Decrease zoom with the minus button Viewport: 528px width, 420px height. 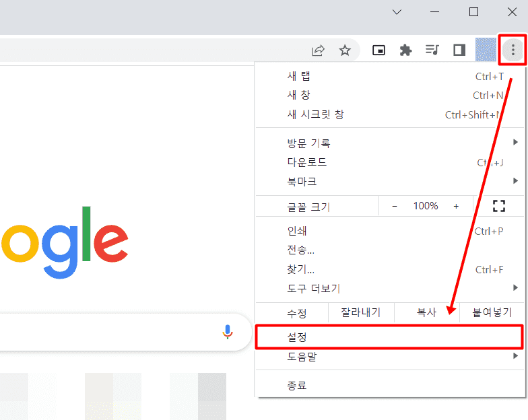point(395,206)
